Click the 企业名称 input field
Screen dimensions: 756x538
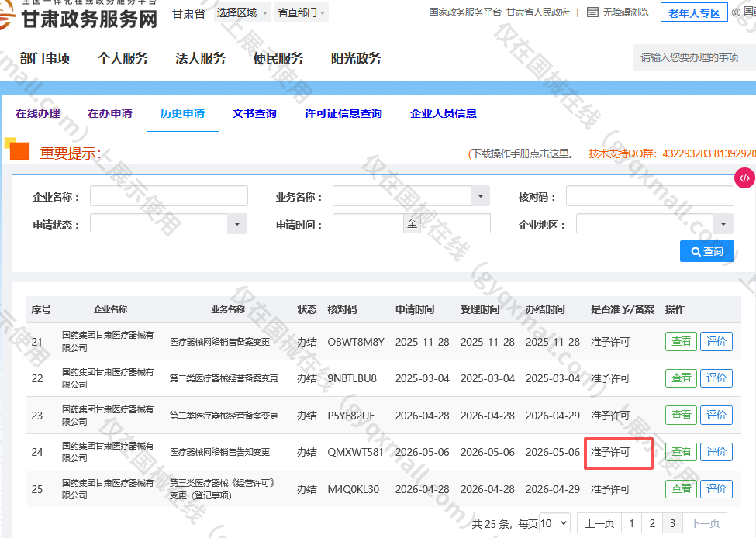click(169, 196)
